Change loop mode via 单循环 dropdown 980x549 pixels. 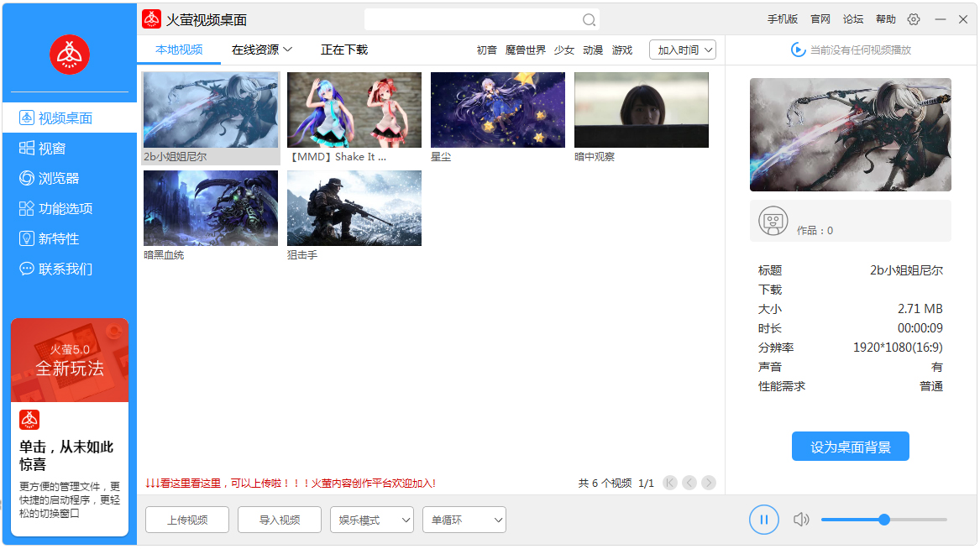tap(464, 520)
